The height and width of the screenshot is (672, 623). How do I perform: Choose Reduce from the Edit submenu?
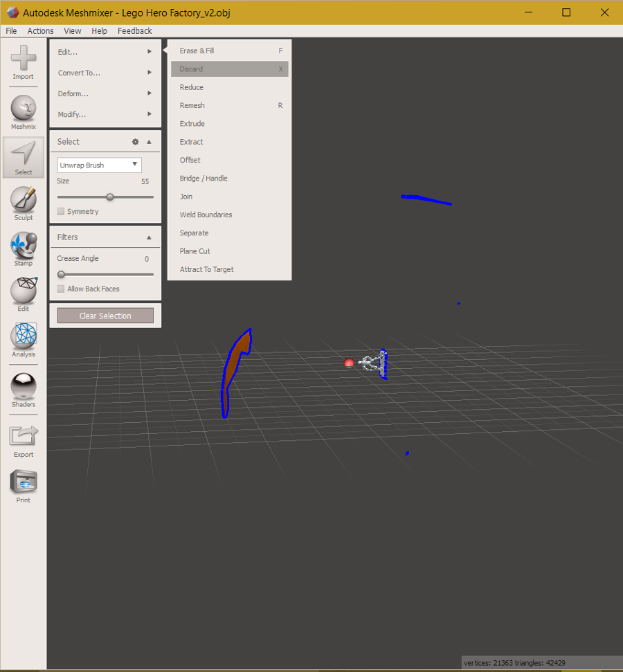(230, 87)
